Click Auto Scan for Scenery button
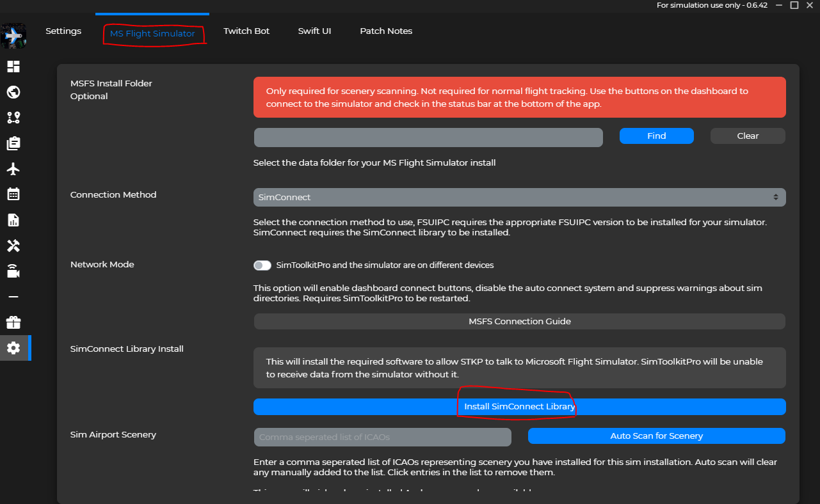 (657, 436)
